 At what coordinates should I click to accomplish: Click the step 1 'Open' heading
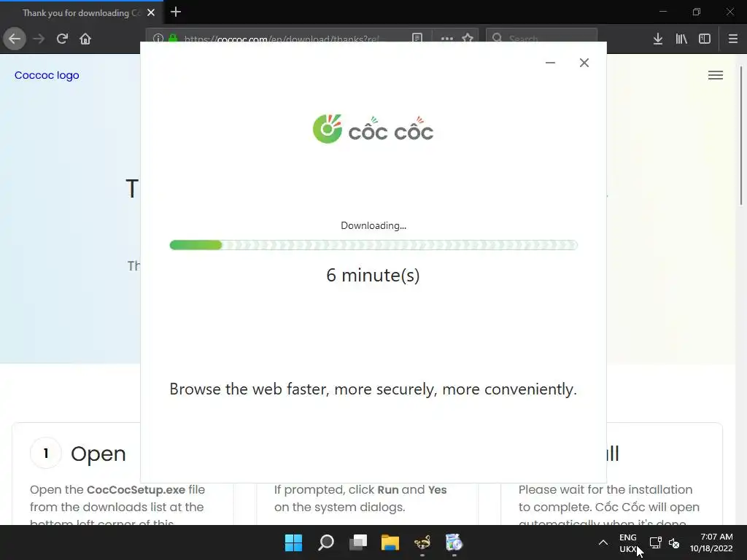[98, 454]
